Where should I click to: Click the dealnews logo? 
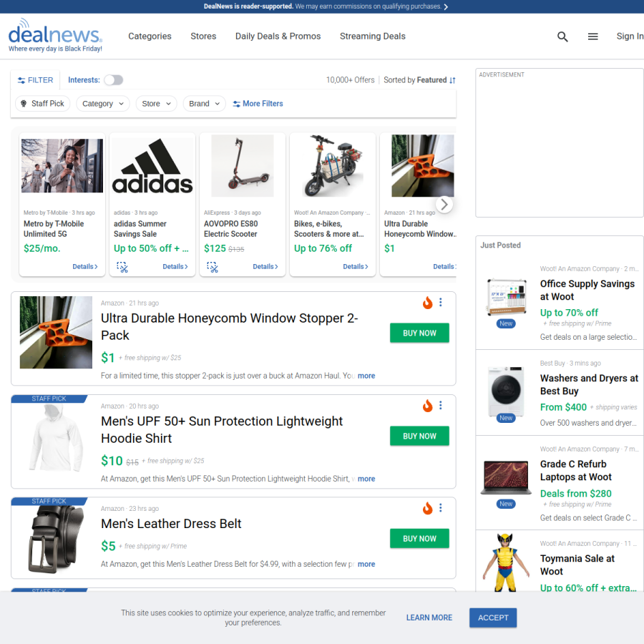[55, 35]
